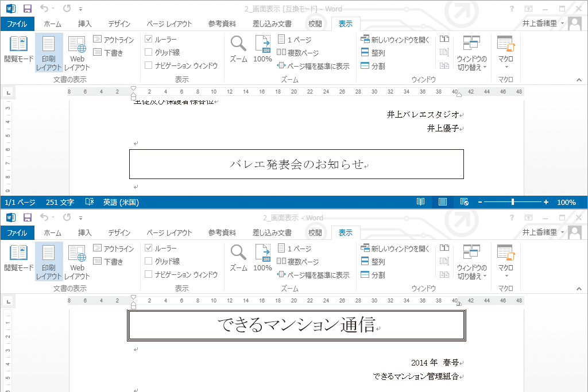This screenshot has width=588, height=392.
Task: Save document using top window save icon
Action: pos(28,9)
